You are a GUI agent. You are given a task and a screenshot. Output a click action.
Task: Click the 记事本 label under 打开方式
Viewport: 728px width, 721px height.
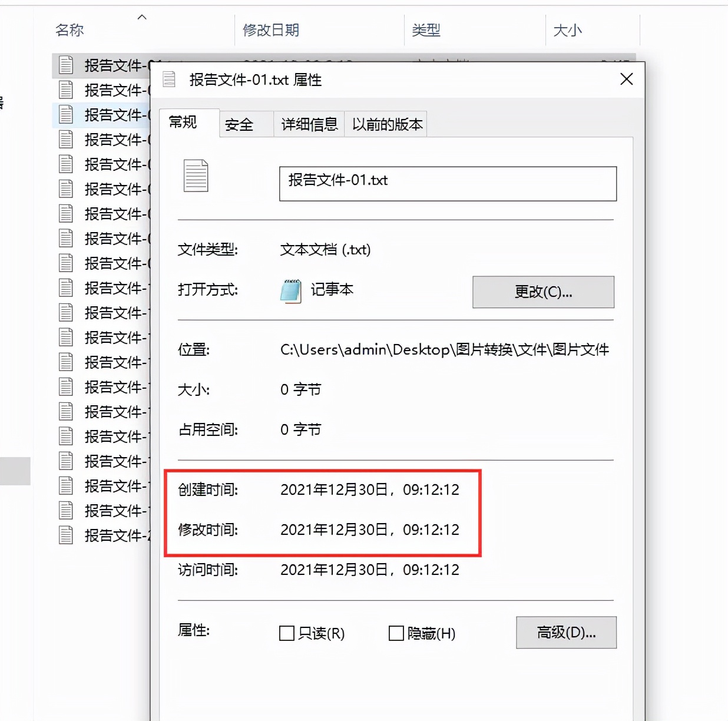(x=332, y=289)
